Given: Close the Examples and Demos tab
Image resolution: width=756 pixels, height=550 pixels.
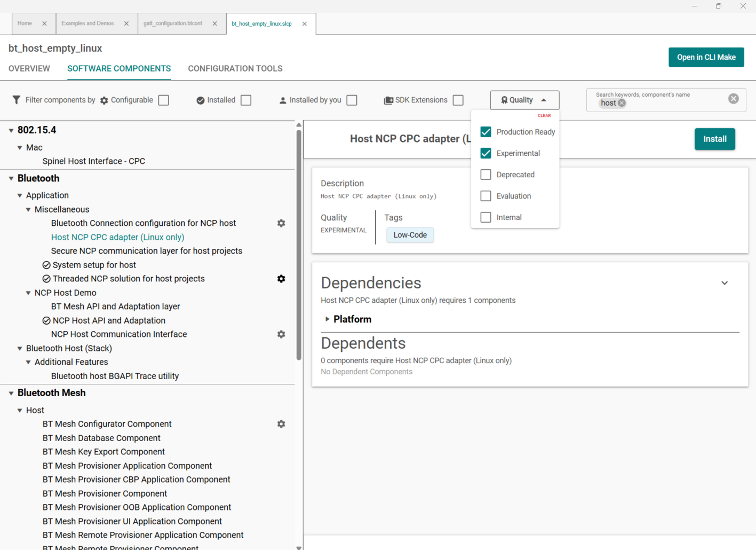Looking at the screenshot, I should (126, 23).
